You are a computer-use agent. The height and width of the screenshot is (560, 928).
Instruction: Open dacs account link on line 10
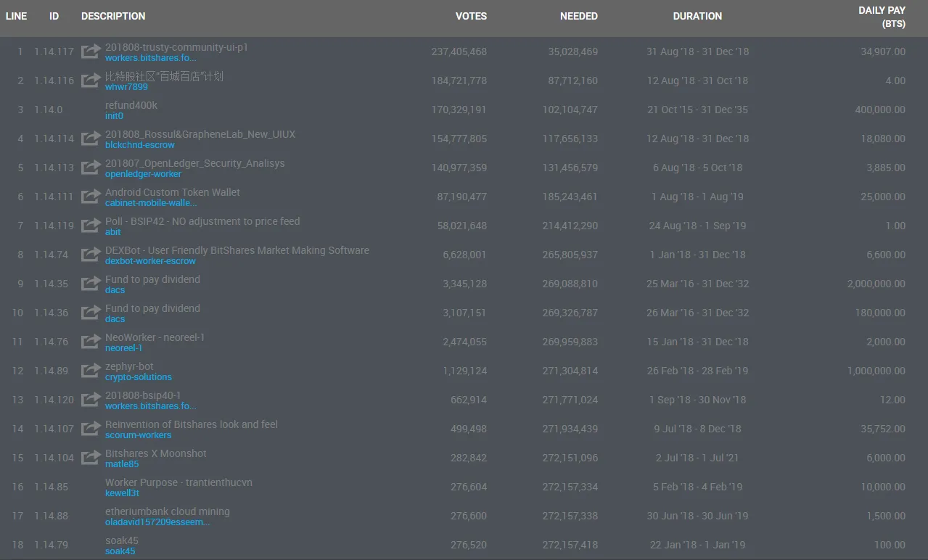(115, 319)
